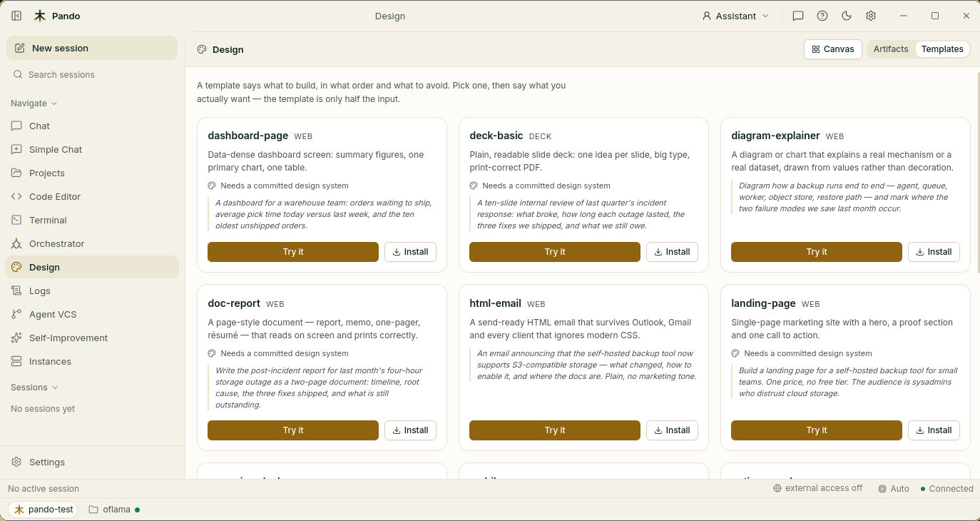Install the landing-page template
980x521 pixels.
pos(934,430)
